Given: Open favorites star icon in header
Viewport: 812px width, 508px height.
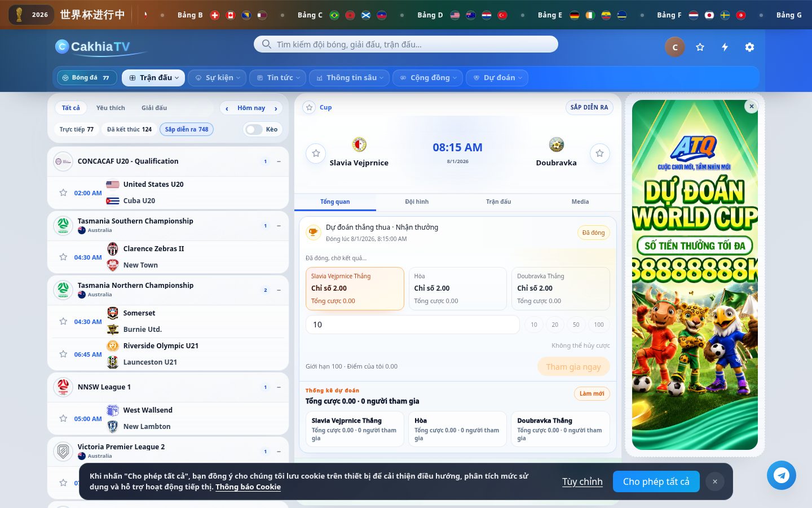Looking at the screenshot, I should pyautogui.click(x=700, y=47).
